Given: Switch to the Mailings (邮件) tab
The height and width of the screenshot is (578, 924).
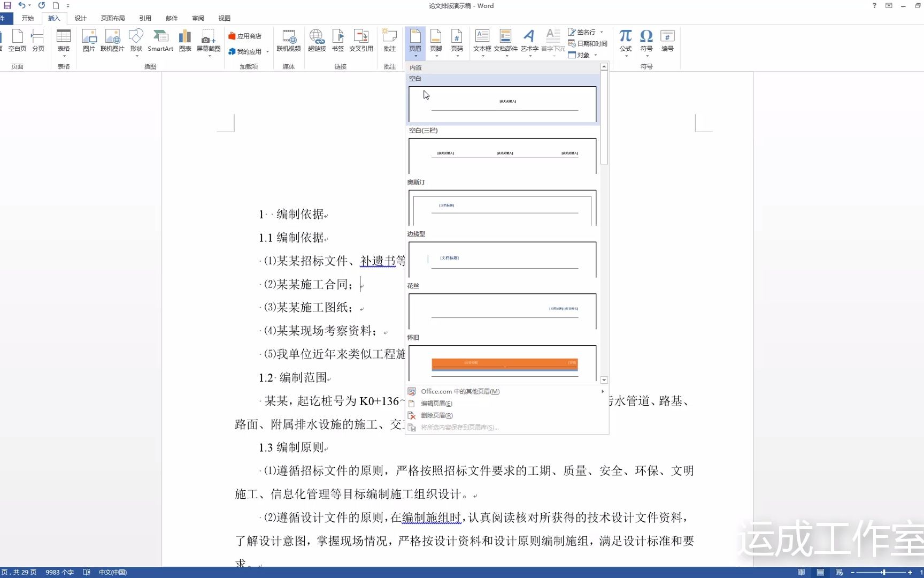Looking at the screenshot, I should point(172,18).
